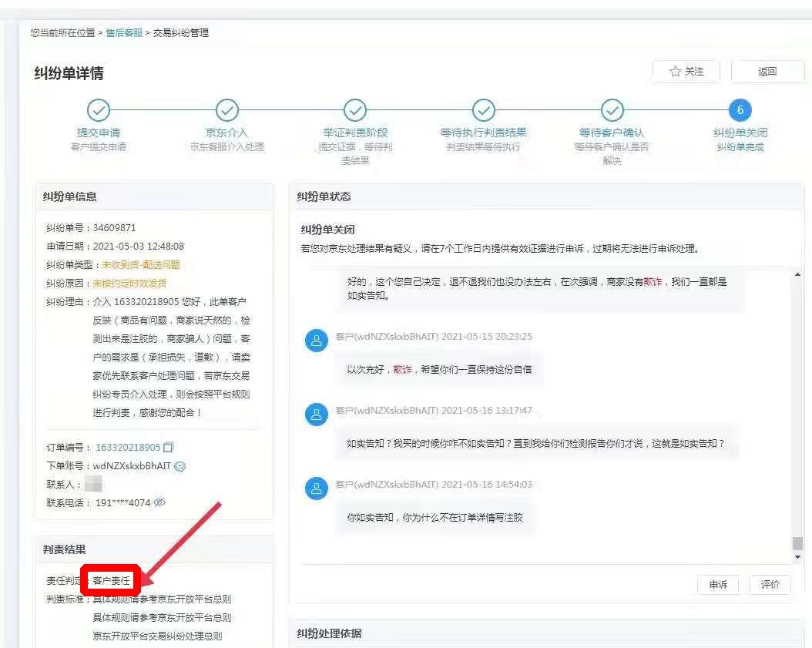This screenshot has height=648, width=812.
Task: Click the smiley chat icon next to 下单账号
Action: [x=180, y=465]
